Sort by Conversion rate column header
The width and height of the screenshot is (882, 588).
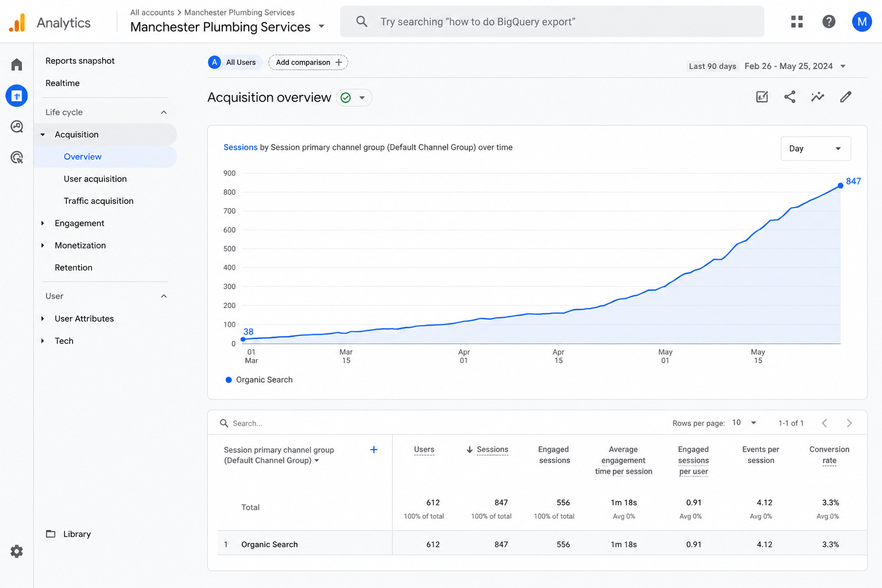829,455
